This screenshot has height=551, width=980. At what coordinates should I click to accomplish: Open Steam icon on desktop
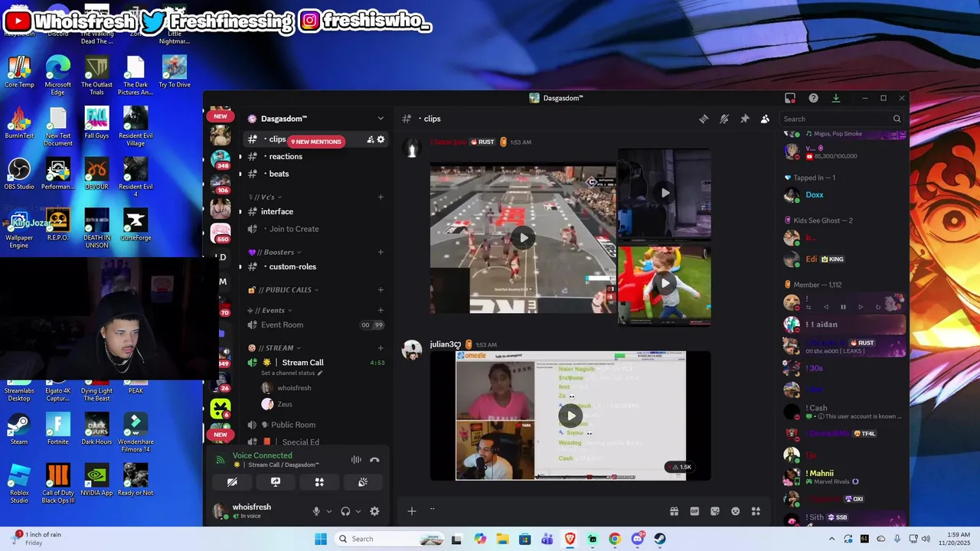click(x=19, y=429)
